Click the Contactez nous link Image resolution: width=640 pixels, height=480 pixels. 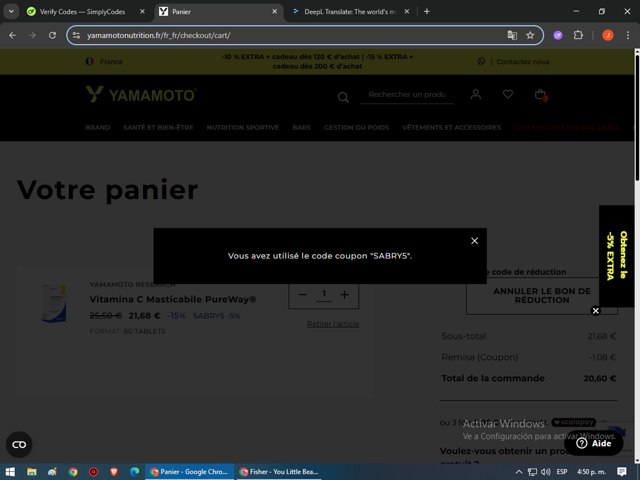(x=523, y=62)
